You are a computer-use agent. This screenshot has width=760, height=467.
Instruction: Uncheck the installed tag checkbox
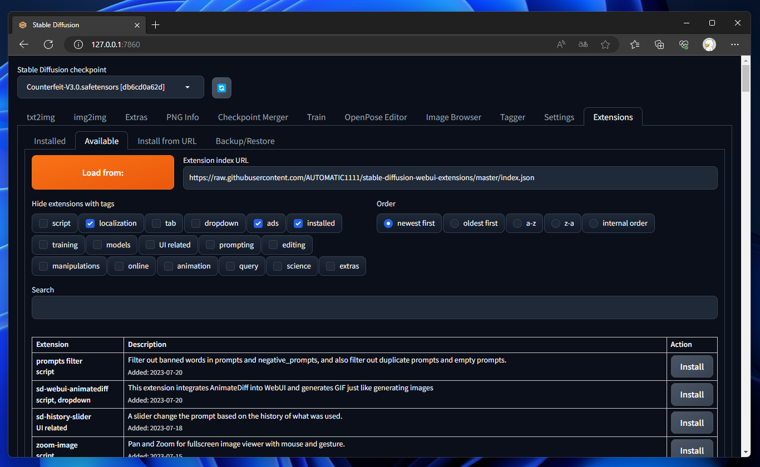click(x=298, y=224)
